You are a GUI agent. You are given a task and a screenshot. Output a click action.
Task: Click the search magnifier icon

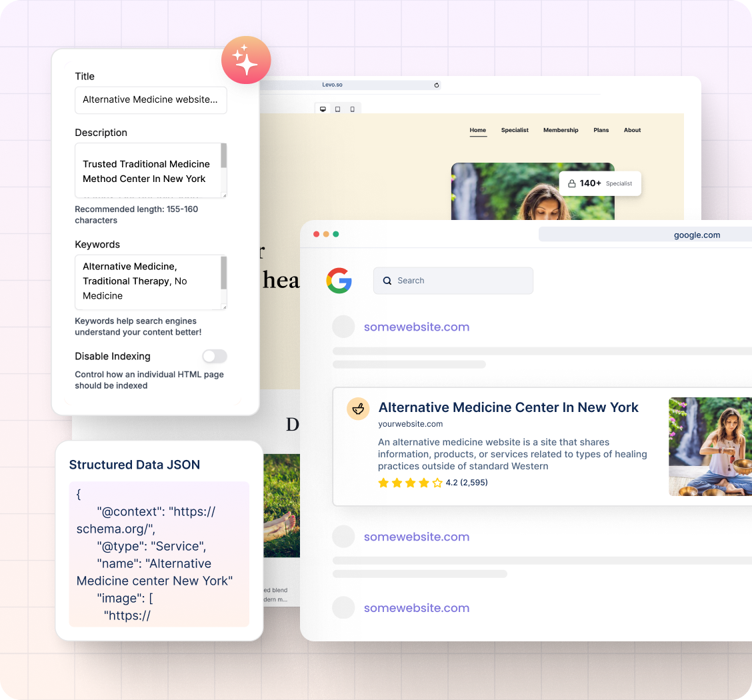coord(387,281)
